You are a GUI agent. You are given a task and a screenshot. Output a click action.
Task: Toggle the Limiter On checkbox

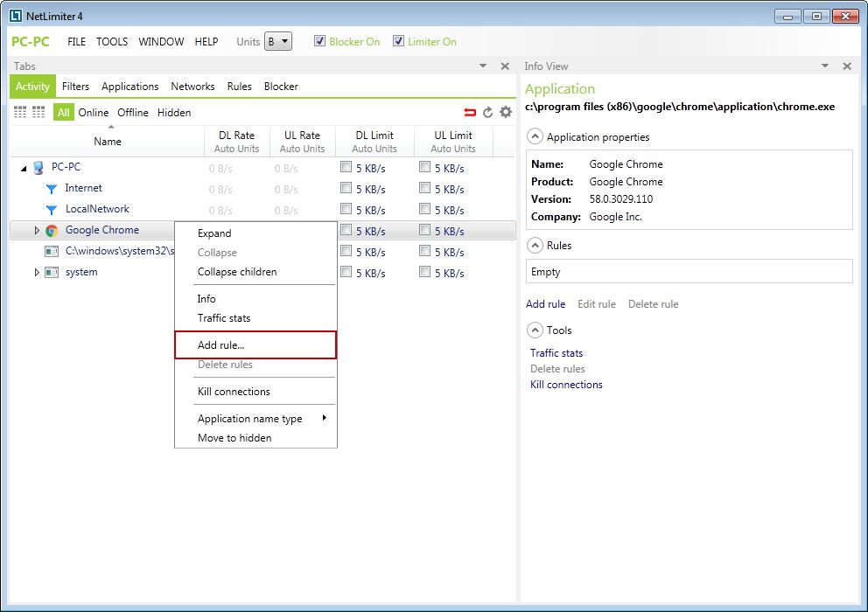pos(398,41)
